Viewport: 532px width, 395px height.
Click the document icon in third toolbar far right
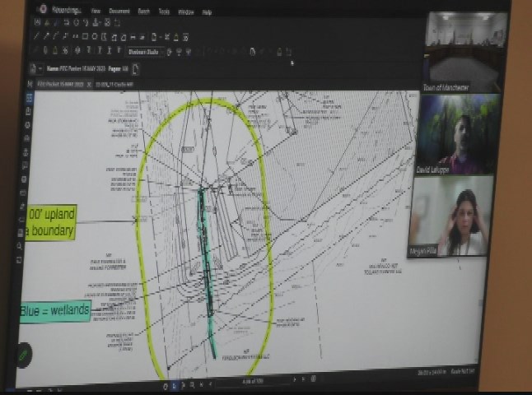tap(252, 52)
